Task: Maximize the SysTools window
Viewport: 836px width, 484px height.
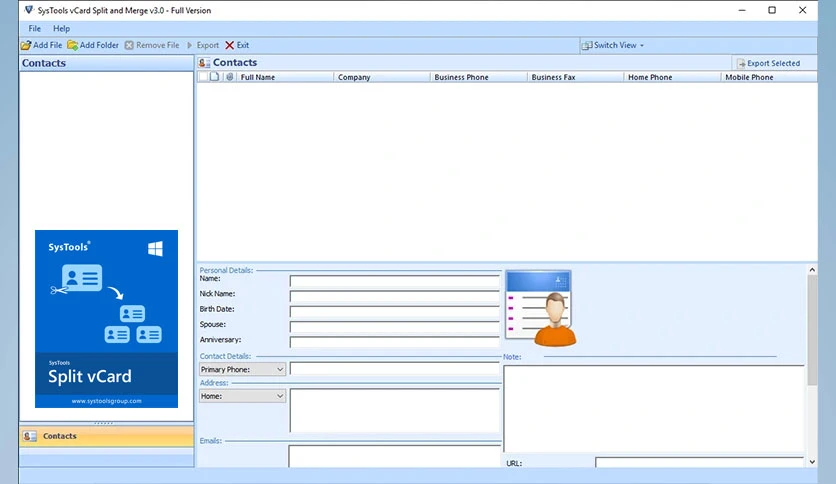Action: click(x=772, y=10)
